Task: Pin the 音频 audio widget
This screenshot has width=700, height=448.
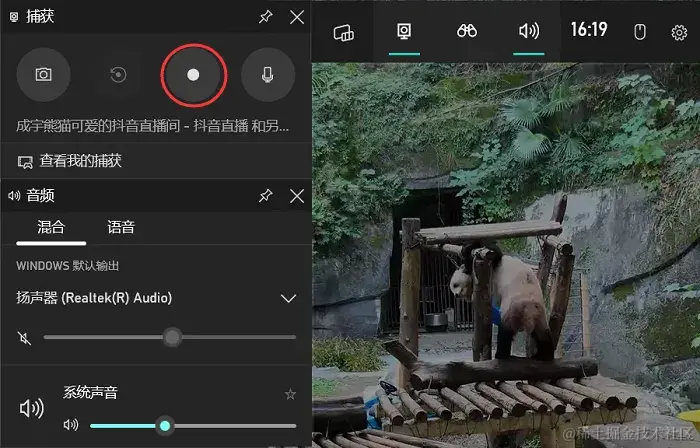Action: point(266,195)
